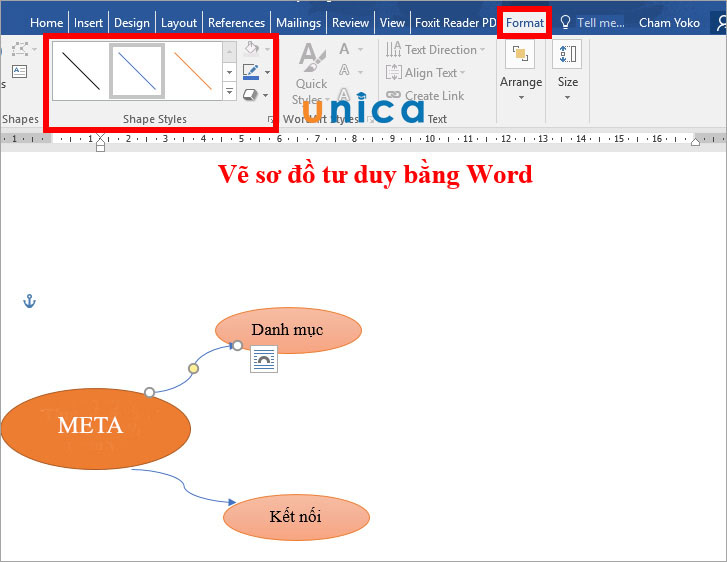Open the Shape Styles dialog launcher
The width and height of the screenshot is (727, 562).
tap(270, 120)
